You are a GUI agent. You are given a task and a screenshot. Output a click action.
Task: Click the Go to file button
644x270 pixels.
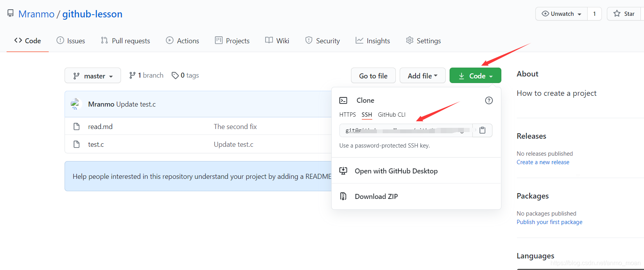[373, 75]
